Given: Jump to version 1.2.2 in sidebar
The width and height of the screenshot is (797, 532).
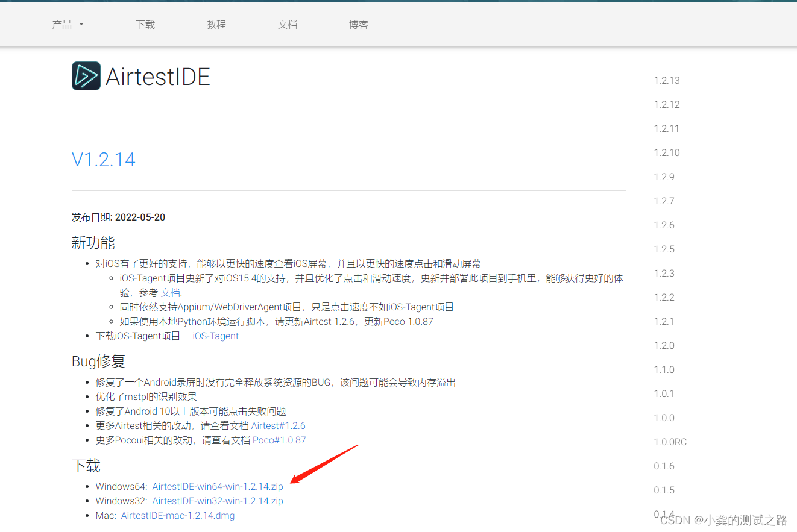Looking at the screenshot, I should pyautogui.click(x=664, y=298).
